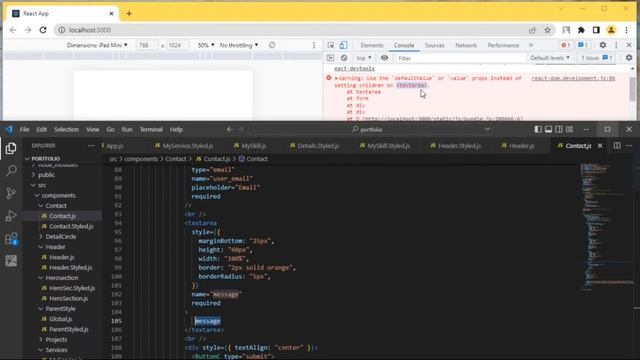Select Global.js in the explorer
Screen dimensions: 640x360
[x=60, y=319]
